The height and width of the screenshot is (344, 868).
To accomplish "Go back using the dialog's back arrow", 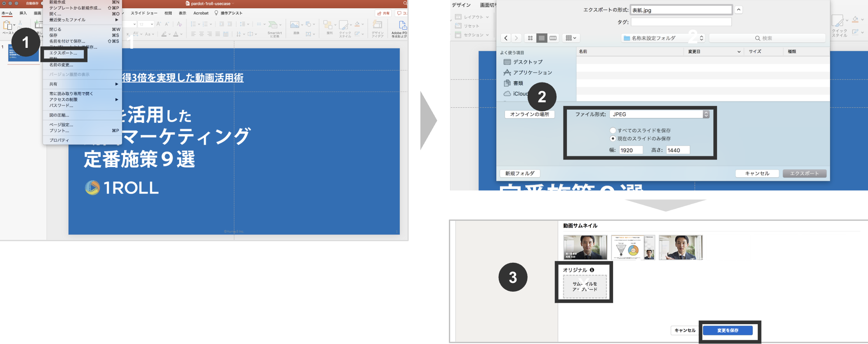I will (x=506, y=38).
